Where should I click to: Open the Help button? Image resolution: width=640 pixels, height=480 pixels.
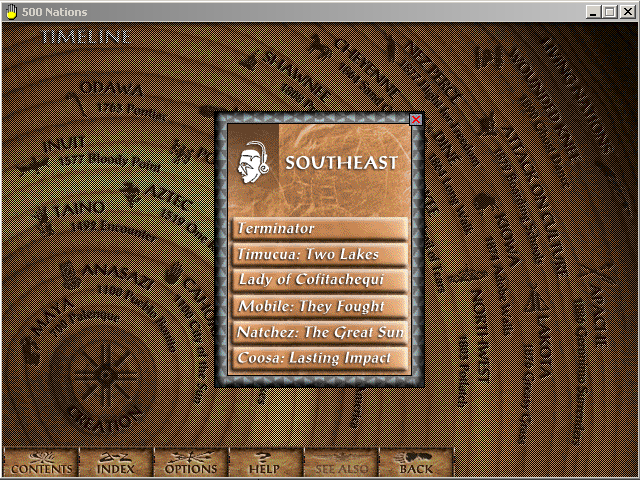tap(266, 462)
